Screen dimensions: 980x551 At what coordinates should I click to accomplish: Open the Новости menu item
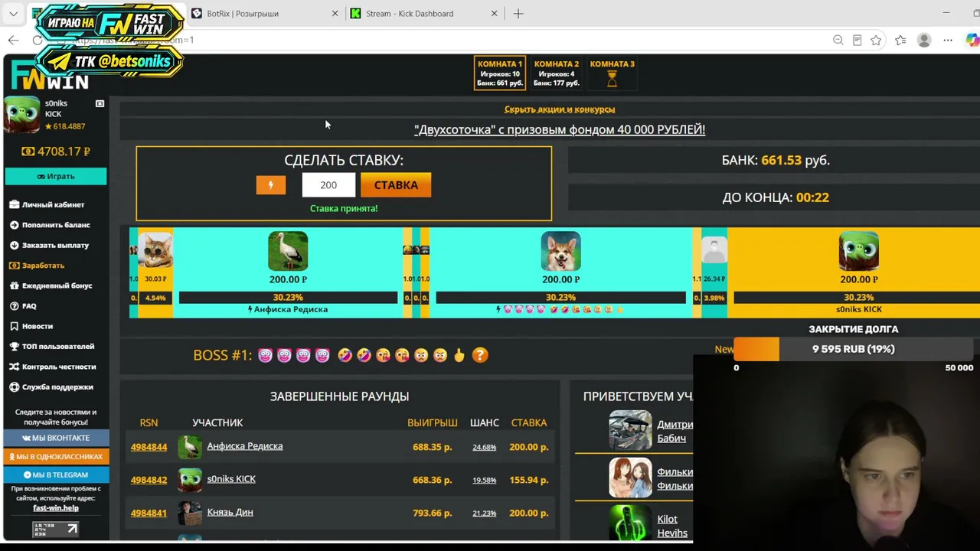tap(38, 327)
